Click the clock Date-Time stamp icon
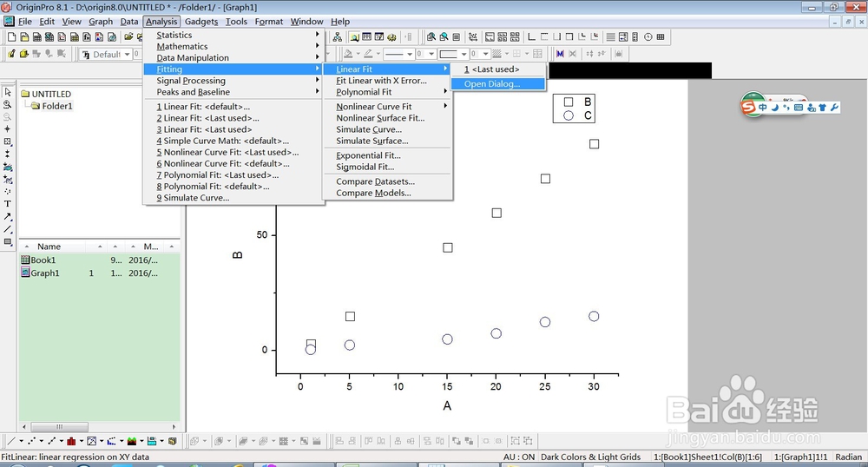This screenshot has height=467, width=868. tap(648, 37)
